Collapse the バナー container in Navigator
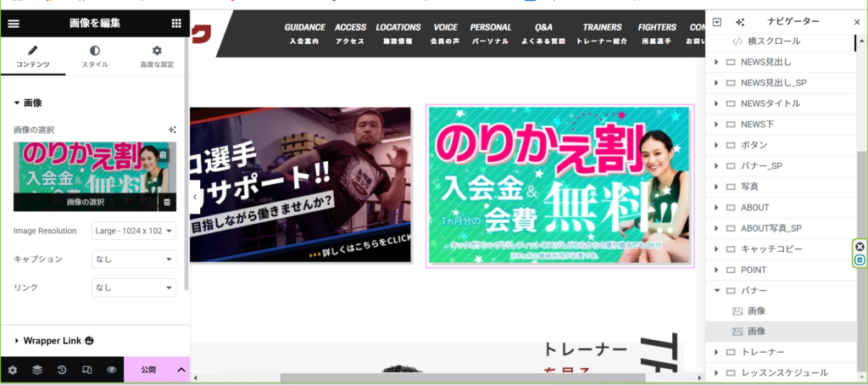The width and height of the screenshot is (868, 385). (716, 290)
